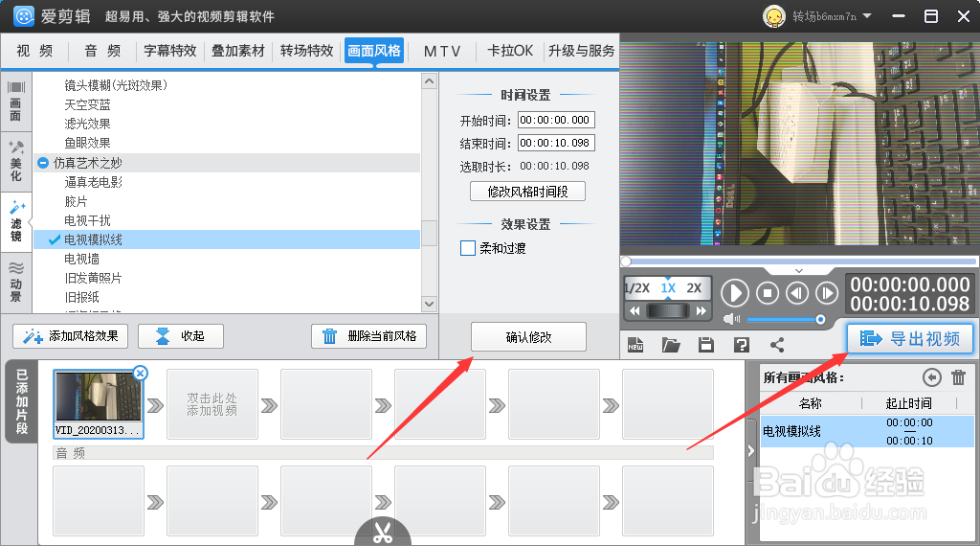The image size is (980, 546).
Task: Open the user account dropdown arrow
Action: pos(867,15)
